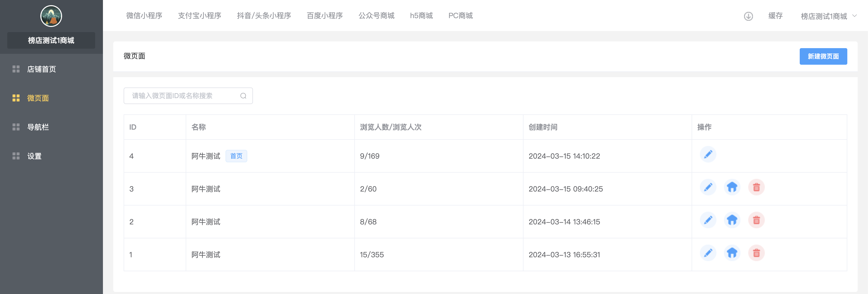Switch to 百度小程序 tab
This screenshot has width=868, height=294.
point(325,16)
